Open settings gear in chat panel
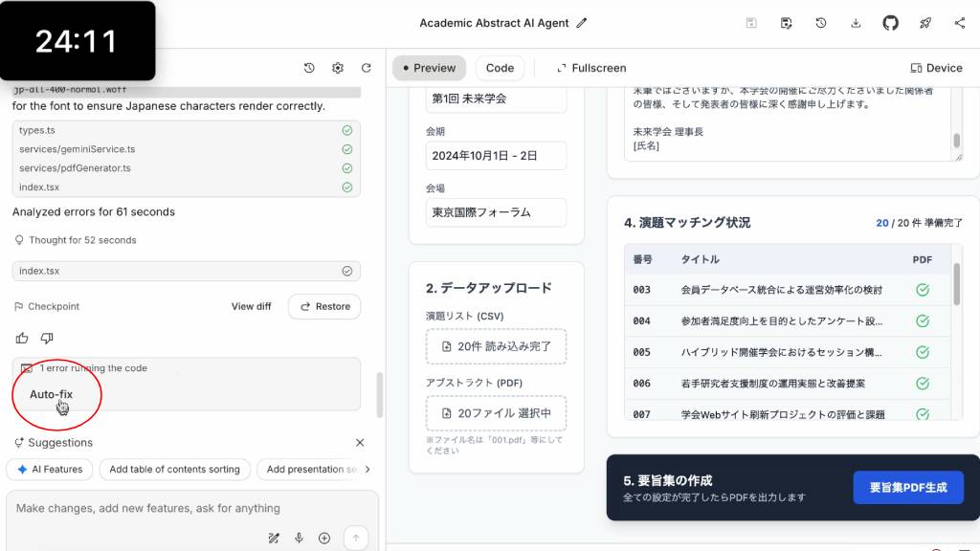980x551 pixels. 337,68
